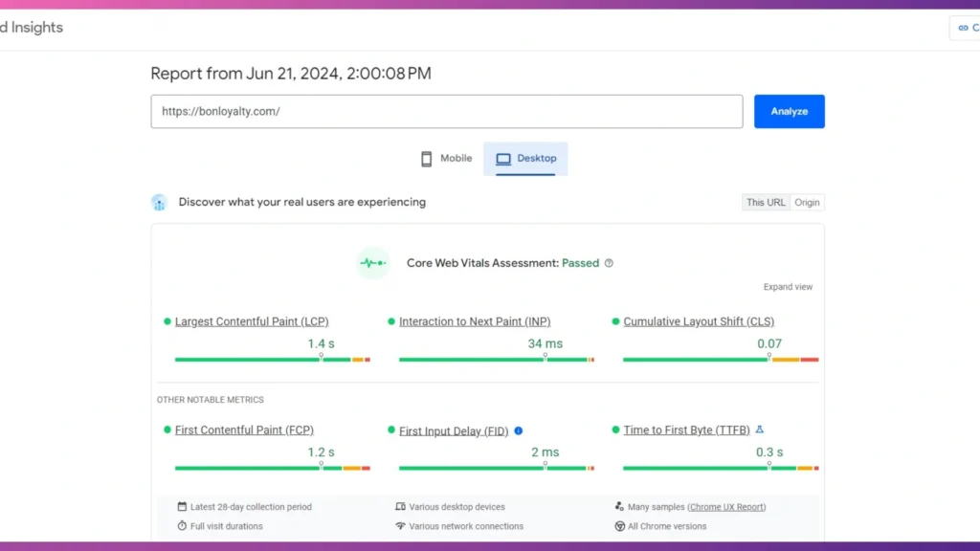Click the info icon beside First Input Delay

519,430
